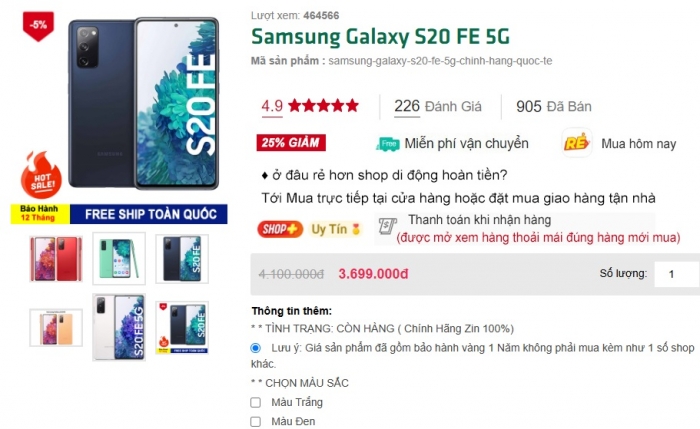This screenshot has height=429, width=700.
Task: Select the warranty note radio button
Action: [x=255, y=348]
